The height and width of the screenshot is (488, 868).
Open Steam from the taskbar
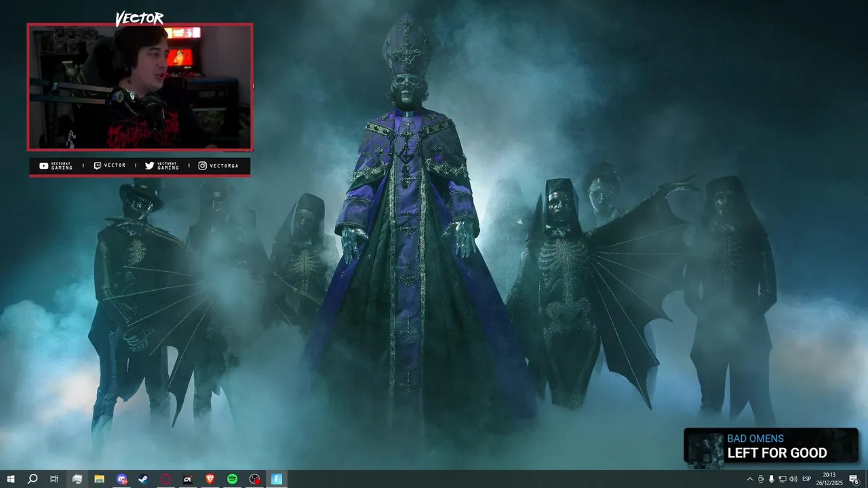click(144, 479)
